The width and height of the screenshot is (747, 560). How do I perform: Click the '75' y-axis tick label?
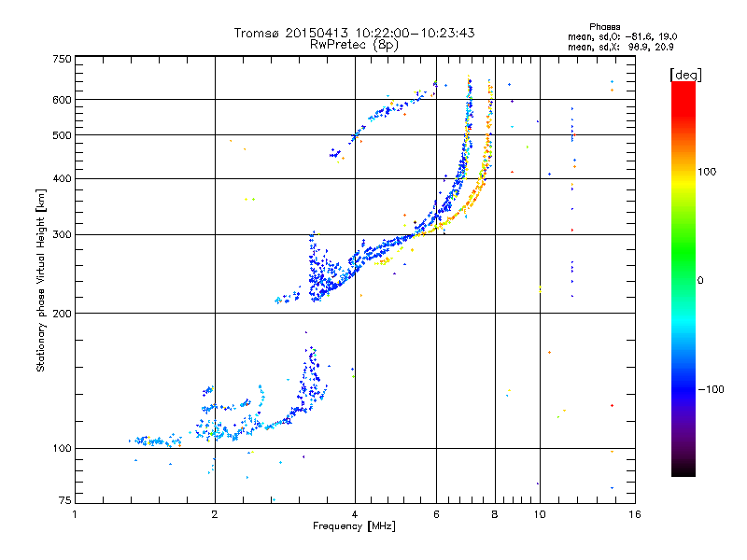(x=65, y=500)
